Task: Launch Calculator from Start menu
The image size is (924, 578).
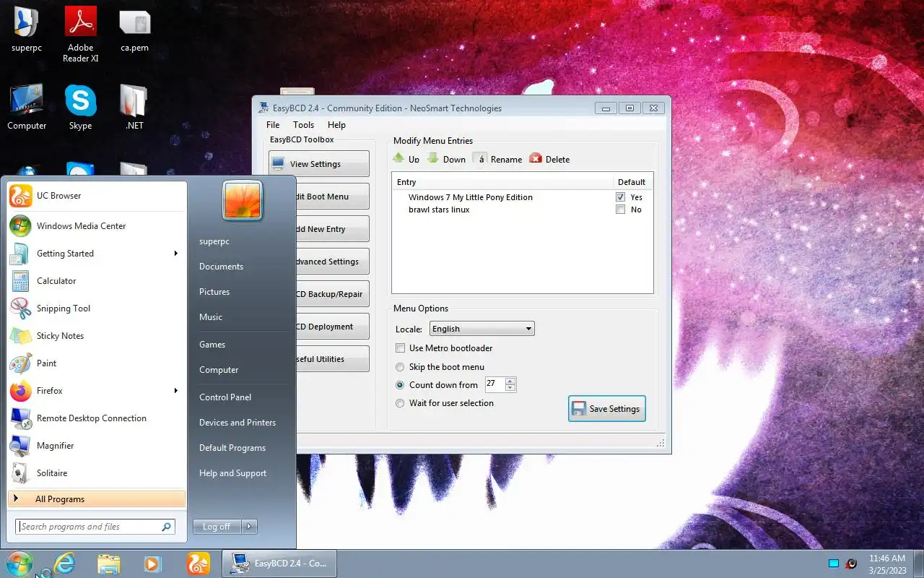Action: pos(96,281)
